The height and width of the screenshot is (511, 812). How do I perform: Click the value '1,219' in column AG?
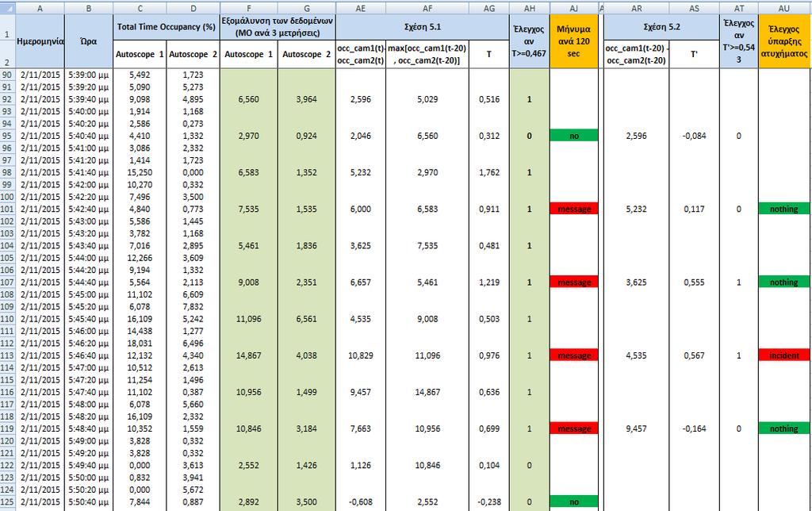488,282
